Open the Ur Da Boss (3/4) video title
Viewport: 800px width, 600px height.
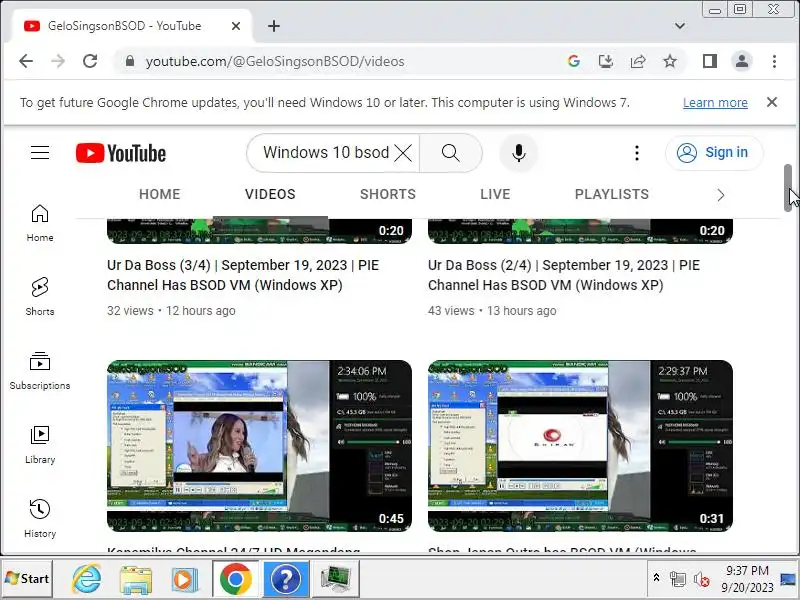(243, 275)
